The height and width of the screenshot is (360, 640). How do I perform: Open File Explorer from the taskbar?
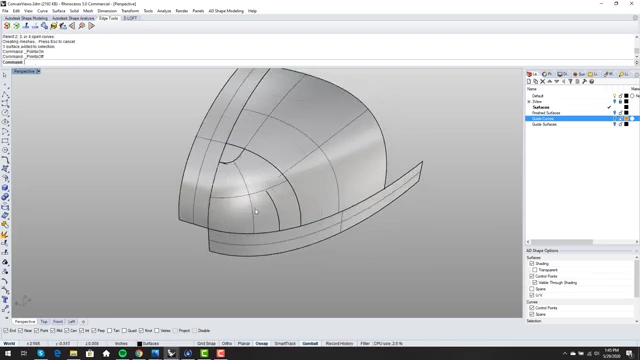(73, 353)
